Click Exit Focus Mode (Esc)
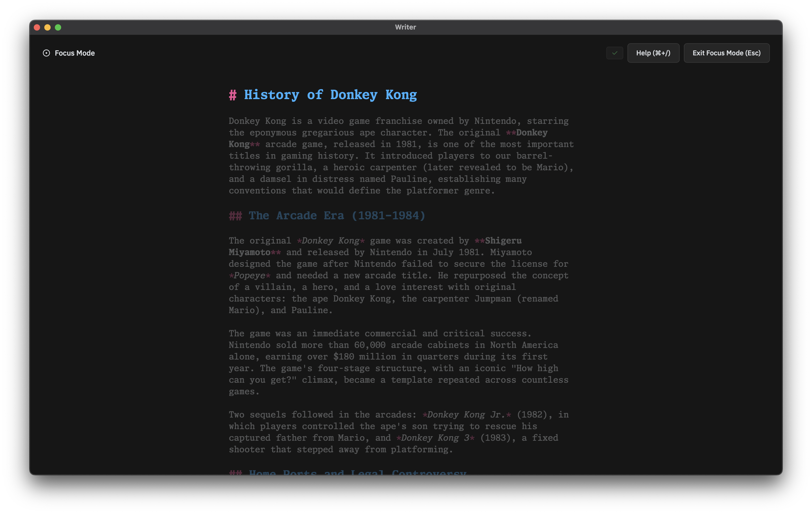The image size is (812, 514). click(x=726, y=53)
